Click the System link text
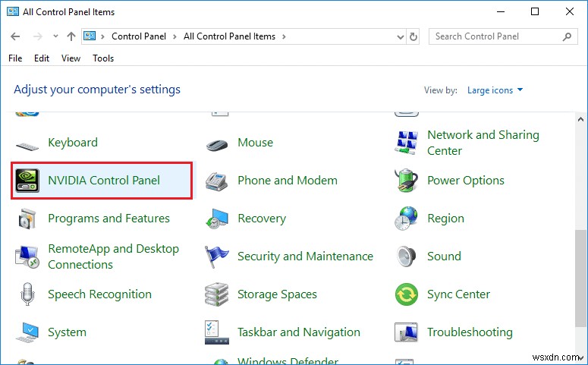Viewport: 588px width, 365px height. tap(67, 332)
